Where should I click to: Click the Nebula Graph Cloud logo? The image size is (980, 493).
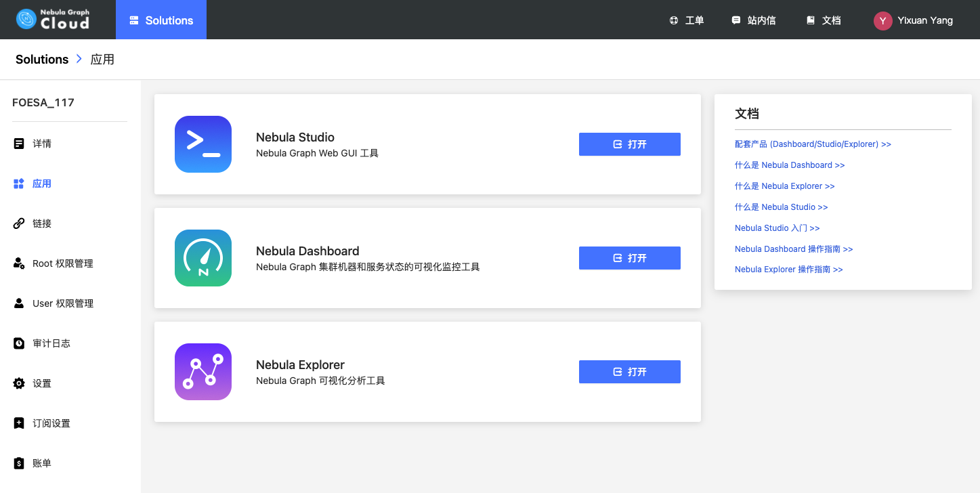point(53,20)
